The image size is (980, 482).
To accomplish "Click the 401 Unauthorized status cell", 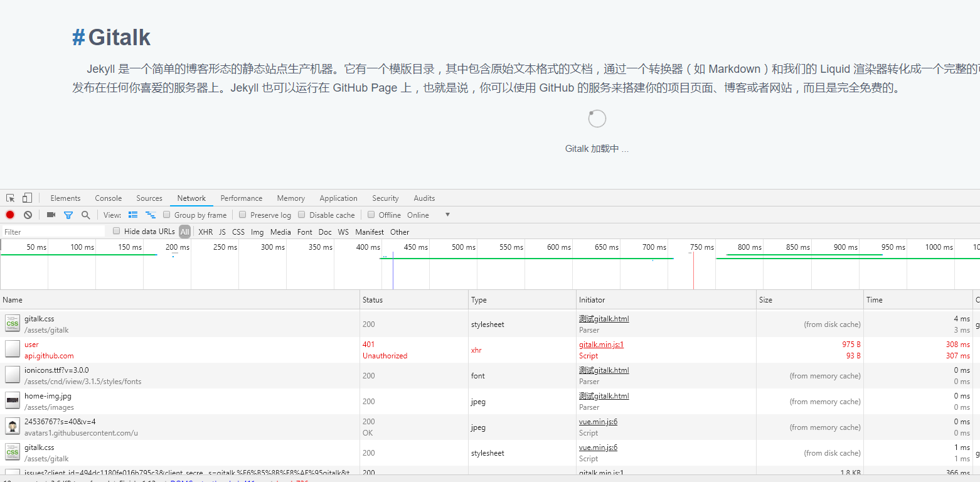I will click(x=414, y=350).
